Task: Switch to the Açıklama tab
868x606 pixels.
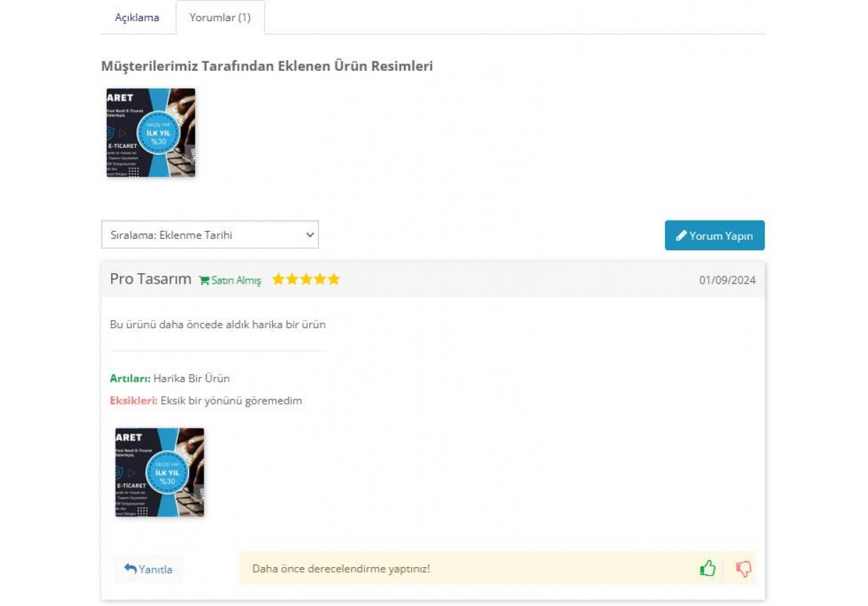Action: pyautogui.click(x=139, y=18)
